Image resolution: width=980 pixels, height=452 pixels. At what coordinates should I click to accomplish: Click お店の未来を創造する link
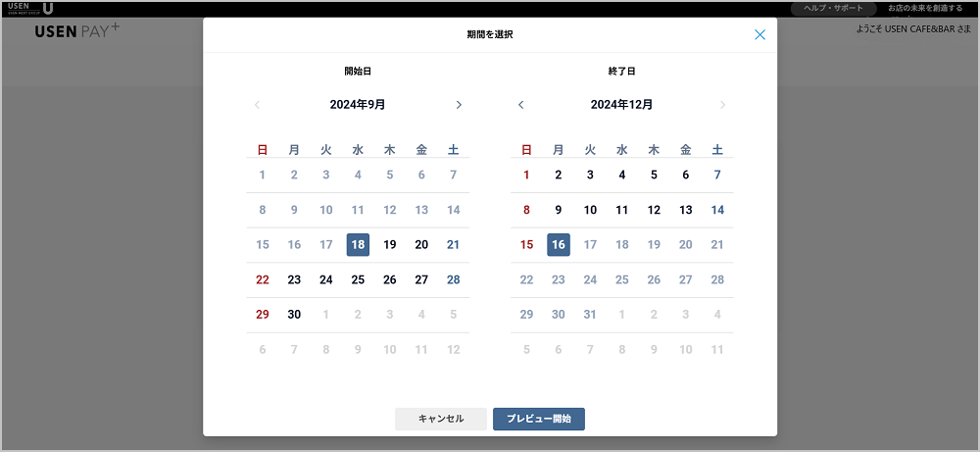click(925, 8)
